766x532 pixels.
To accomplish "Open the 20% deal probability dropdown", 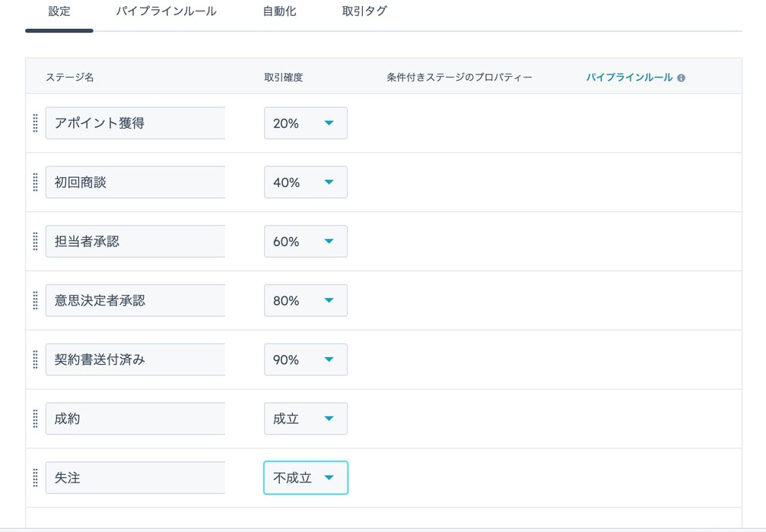I will 305,123.
